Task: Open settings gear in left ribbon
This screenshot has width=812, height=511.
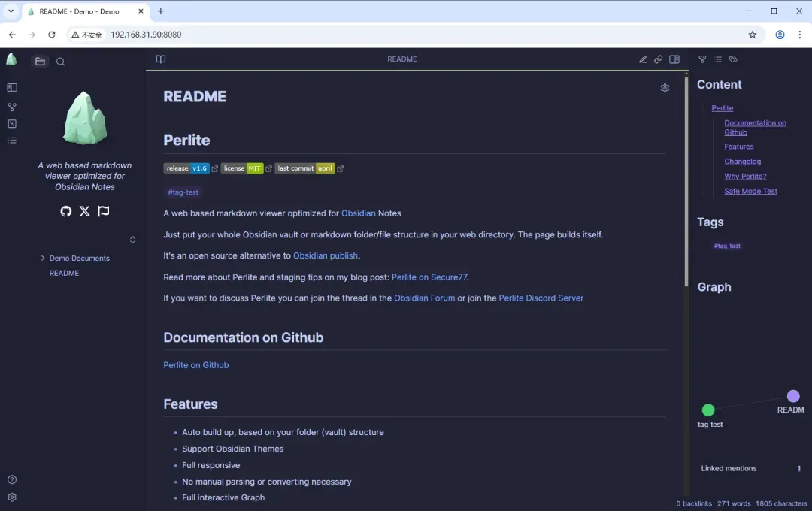Action: (12, 497)
